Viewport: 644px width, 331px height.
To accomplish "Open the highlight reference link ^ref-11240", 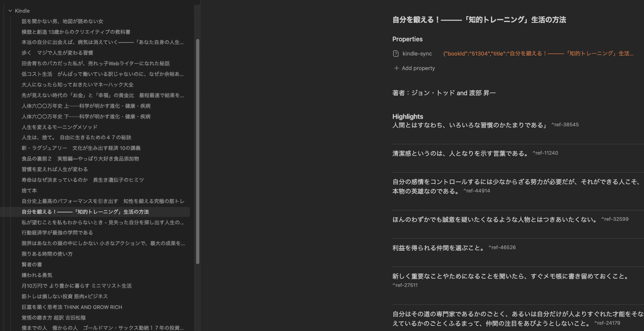I will 546,153.
